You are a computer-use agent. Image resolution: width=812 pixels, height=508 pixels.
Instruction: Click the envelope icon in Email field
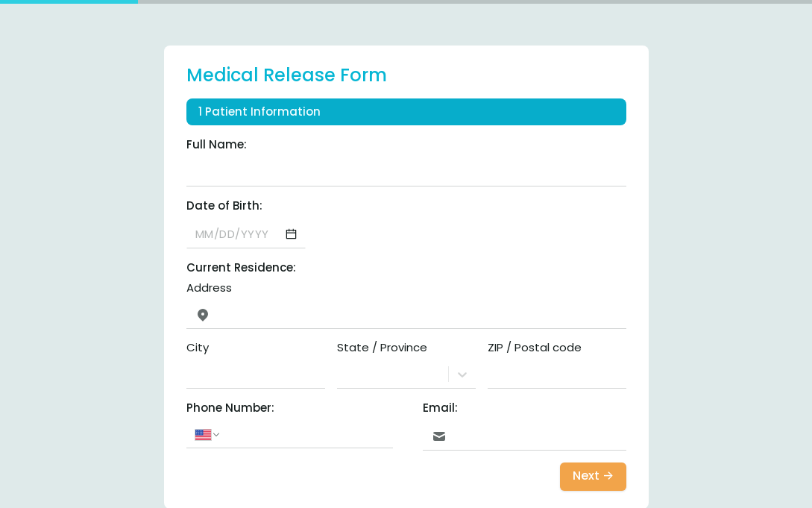pos(439,436)
